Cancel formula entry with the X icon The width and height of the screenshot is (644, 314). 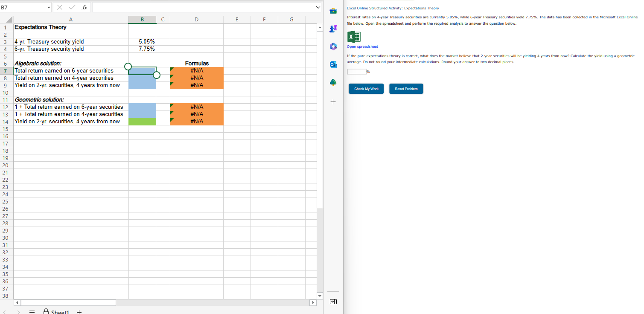[61, 7]
